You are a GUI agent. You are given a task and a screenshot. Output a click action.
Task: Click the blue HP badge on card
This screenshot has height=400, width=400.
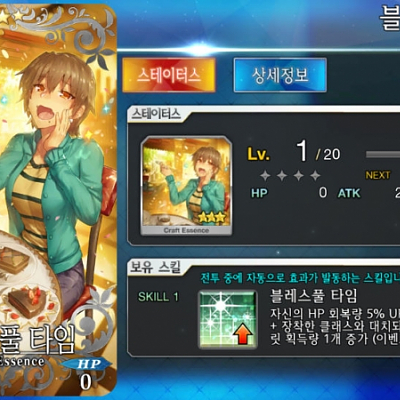[87, 363]
